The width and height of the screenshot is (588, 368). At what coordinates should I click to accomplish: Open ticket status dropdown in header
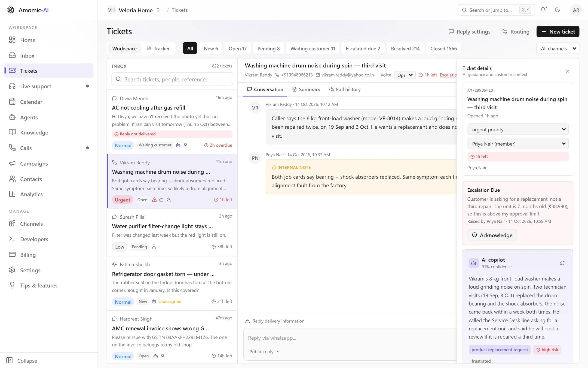point(405,75)
